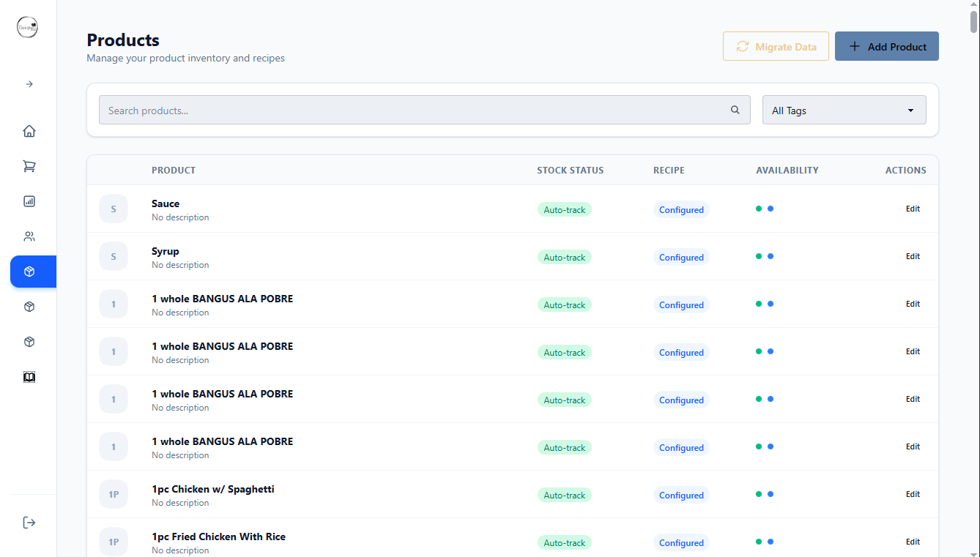Image resolution: width=980 pixels, height=557 pixels.
Task: Click the AVAILABILITY column header
Action: [x=787, y=170]
